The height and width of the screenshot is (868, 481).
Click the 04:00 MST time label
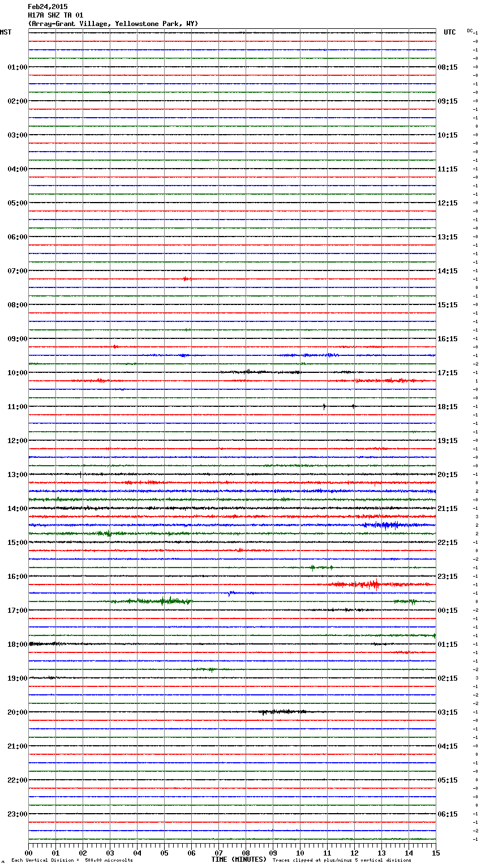17,169
